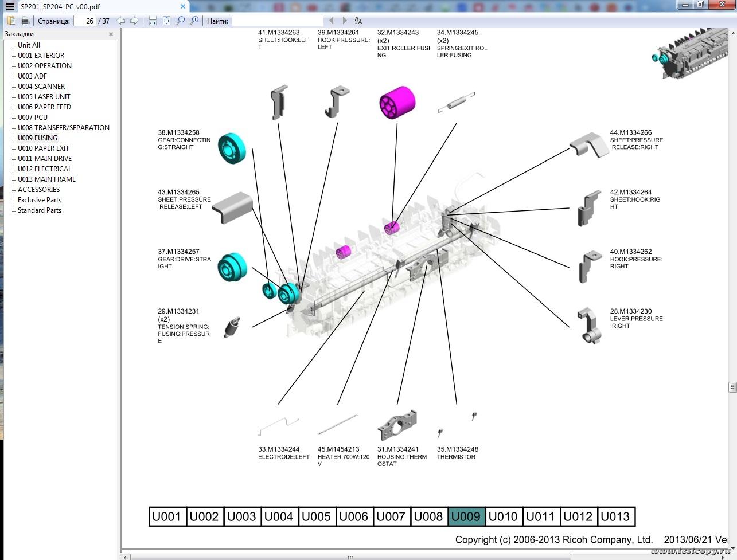Click the zoom out magnifier

(181, 21)
